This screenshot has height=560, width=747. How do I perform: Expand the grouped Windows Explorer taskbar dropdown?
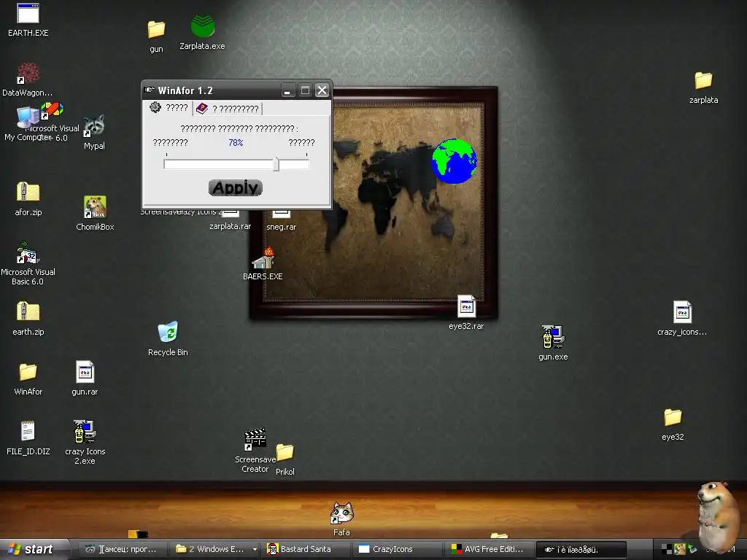coord(255,550)
